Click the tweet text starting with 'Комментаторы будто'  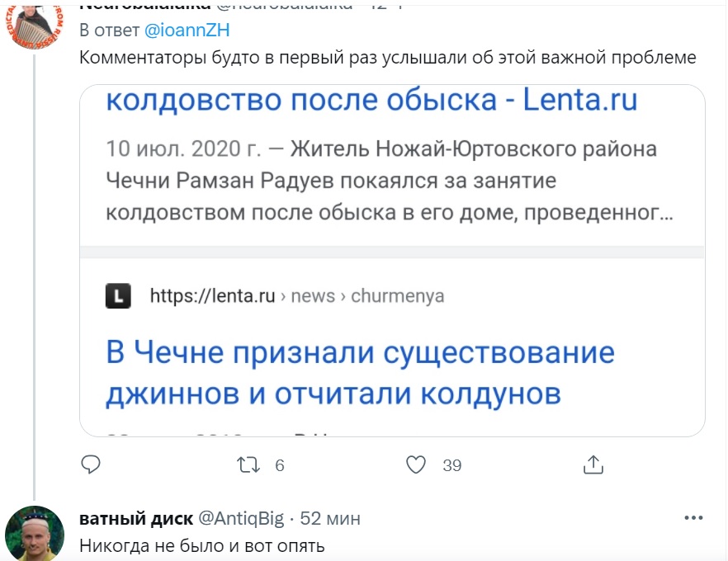[388, 59]
